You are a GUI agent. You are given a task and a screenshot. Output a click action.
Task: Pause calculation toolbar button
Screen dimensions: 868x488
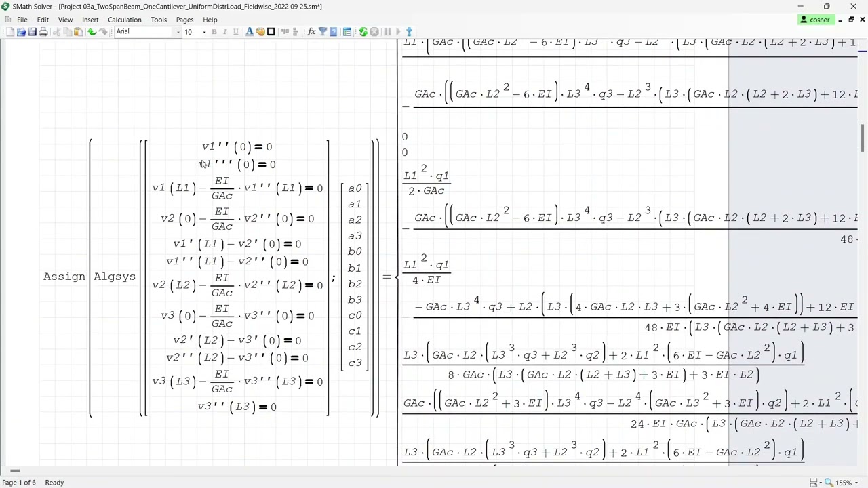[387, 32]
